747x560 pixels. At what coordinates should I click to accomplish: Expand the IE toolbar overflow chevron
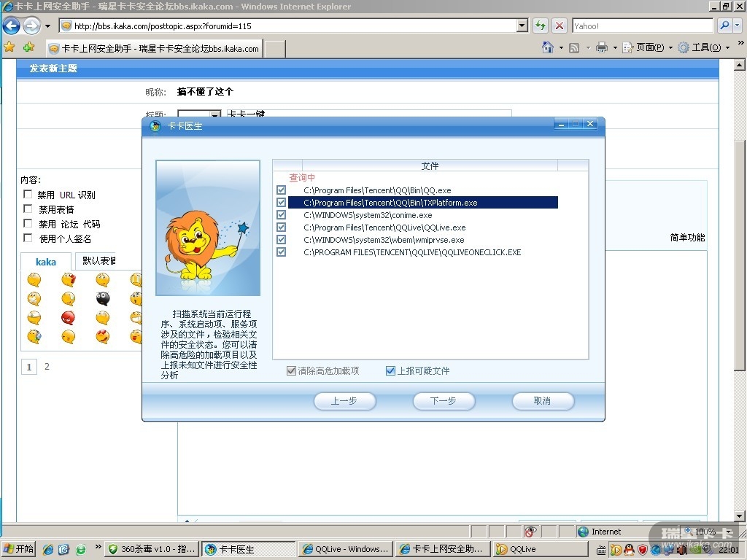click(x=740, y=43)
